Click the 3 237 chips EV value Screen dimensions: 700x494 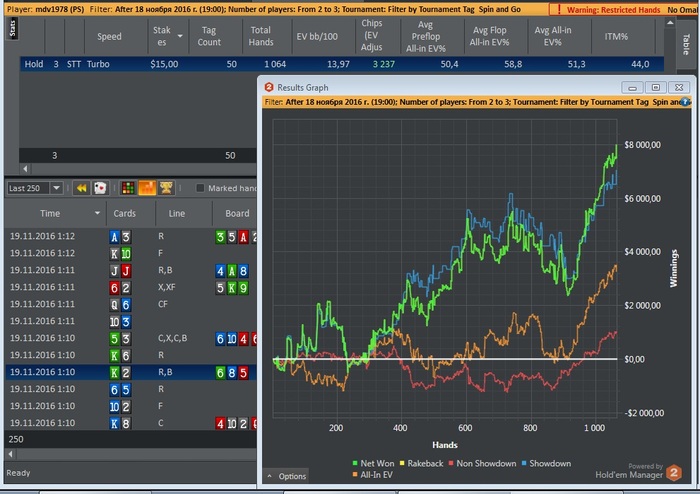point(383,64)
